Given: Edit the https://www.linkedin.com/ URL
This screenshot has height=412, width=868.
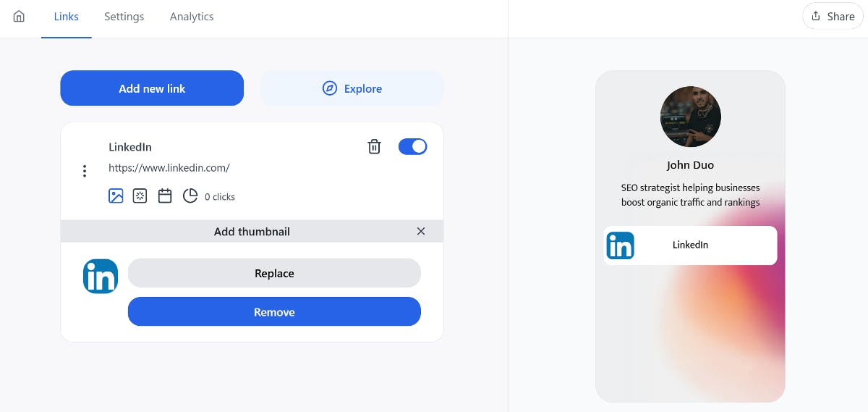Looking at the screenshot, I should [169, 168].
